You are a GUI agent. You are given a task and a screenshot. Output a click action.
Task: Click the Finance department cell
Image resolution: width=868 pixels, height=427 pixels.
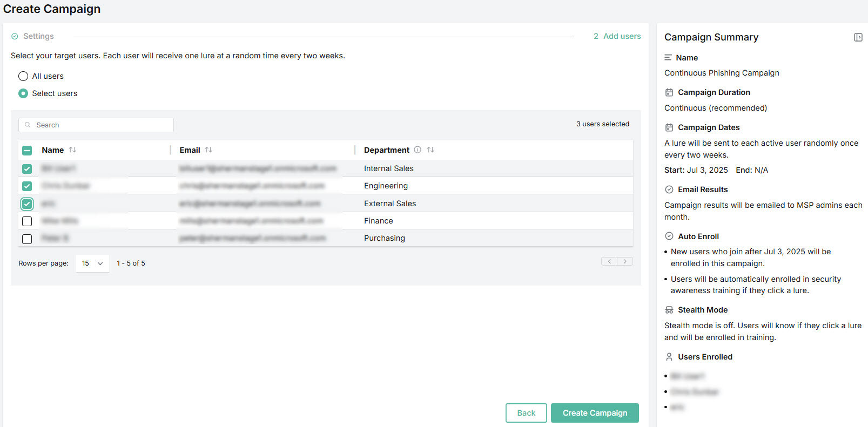[x=379, y=221]
